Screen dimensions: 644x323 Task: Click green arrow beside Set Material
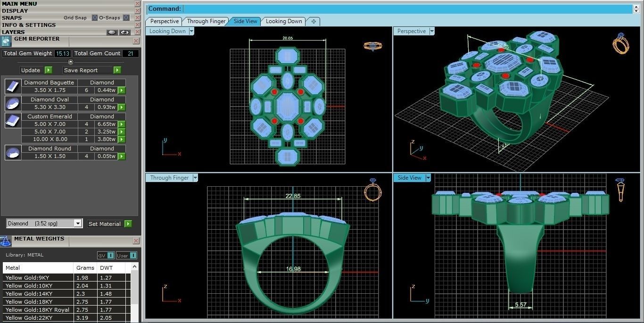point(128,224)
